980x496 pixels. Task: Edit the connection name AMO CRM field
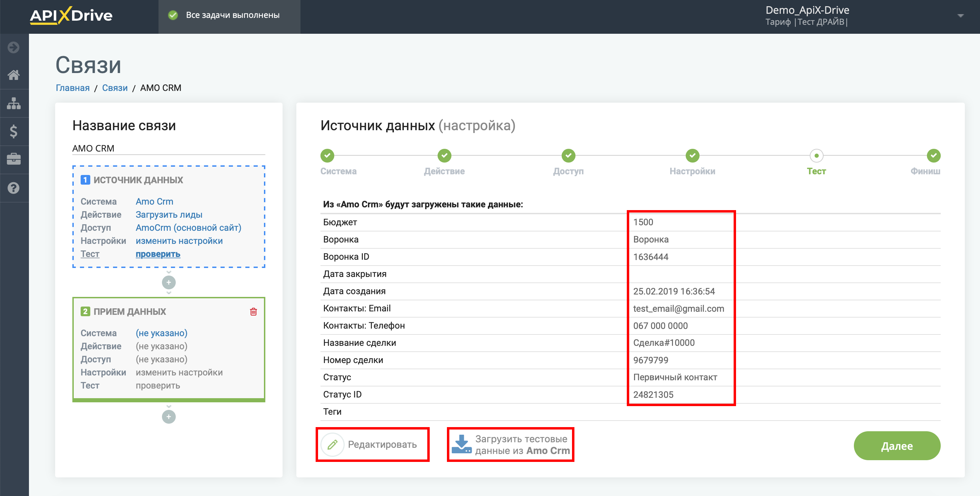tap(169, 148)
